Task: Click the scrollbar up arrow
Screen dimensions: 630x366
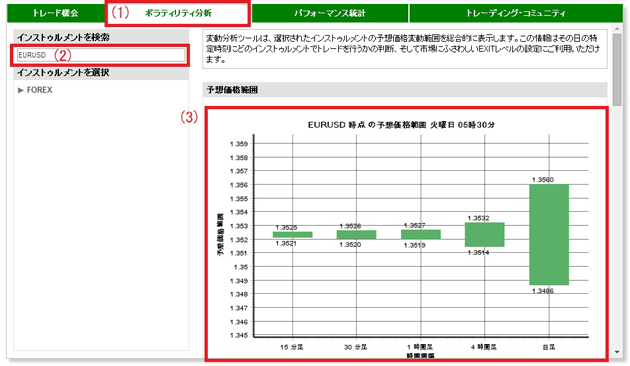Action: pos(617,29)
